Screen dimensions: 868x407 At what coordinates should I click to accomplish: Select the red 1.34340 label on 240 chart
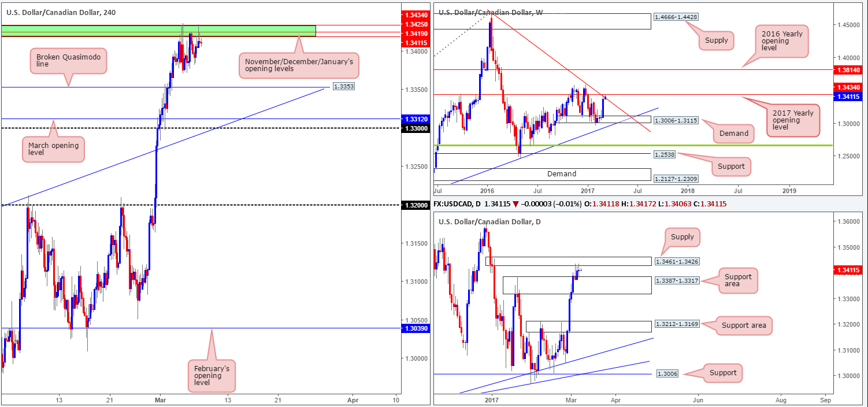[x=415, y=14]
